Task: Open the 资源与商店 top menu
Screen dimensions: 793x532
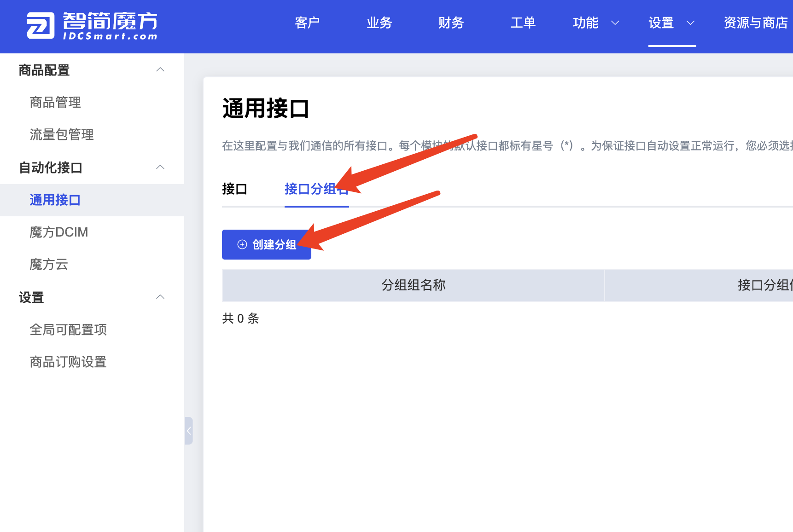Action: (x=755, y=23)
